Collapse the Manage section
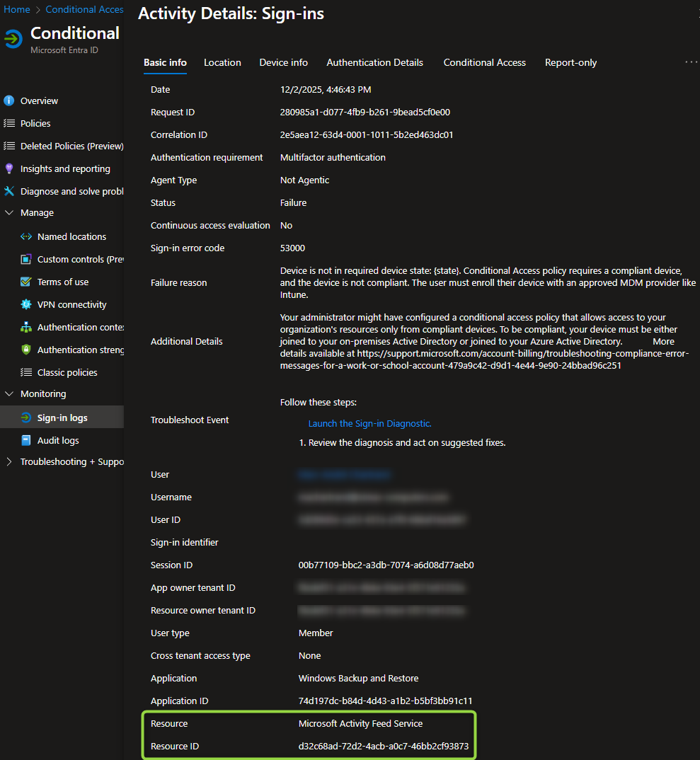 click(x=8, y=212)
